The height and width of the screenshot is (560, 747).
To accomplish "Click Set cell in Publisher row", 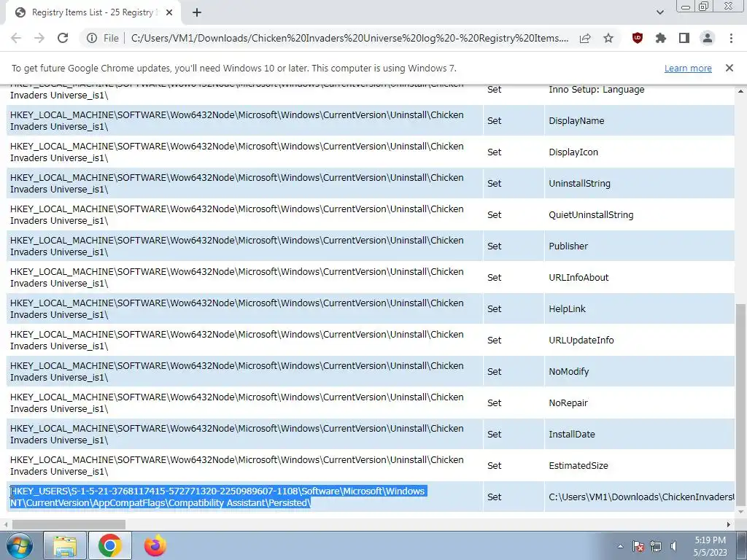I will (x=514, y=246).
